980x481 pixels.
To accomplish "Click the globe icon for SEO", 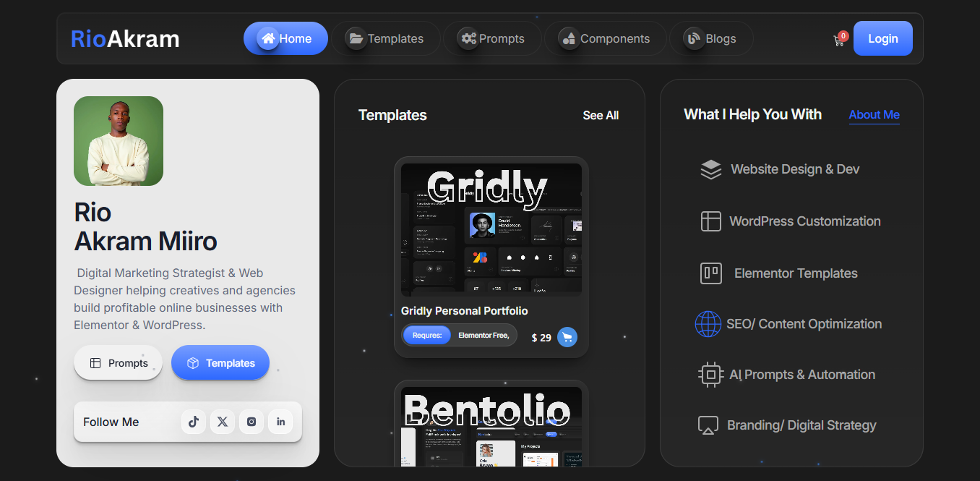I will click(x=708, y=324).
